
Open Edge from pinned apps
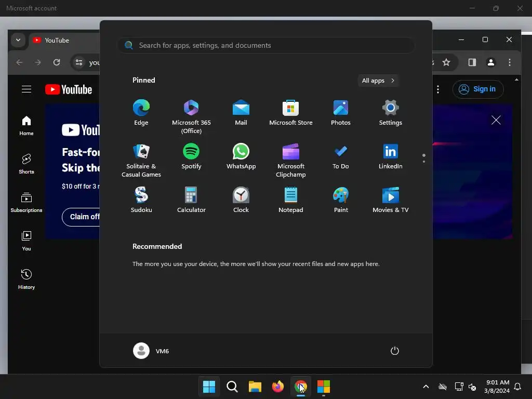click(141, 112)
